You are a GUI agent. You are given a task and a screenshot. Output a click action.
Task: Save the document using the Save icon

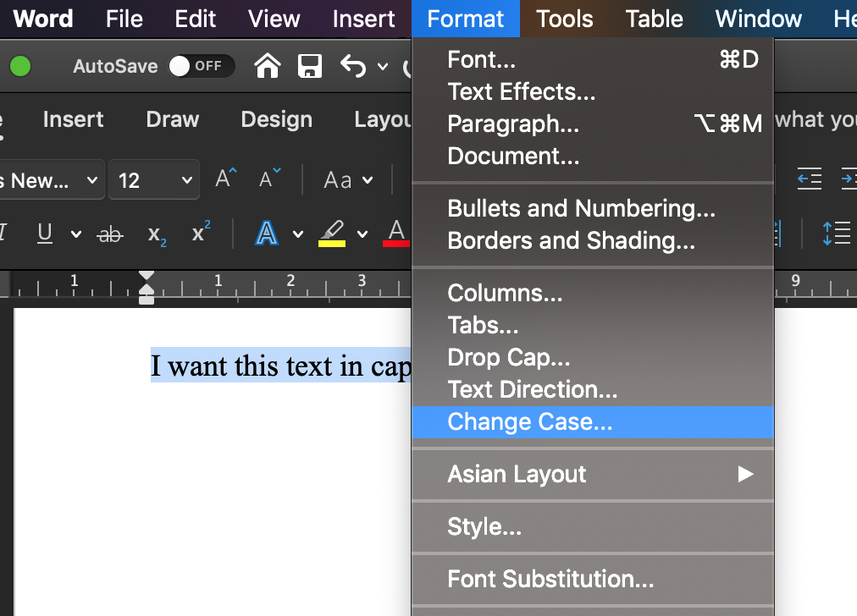(310, 65)
